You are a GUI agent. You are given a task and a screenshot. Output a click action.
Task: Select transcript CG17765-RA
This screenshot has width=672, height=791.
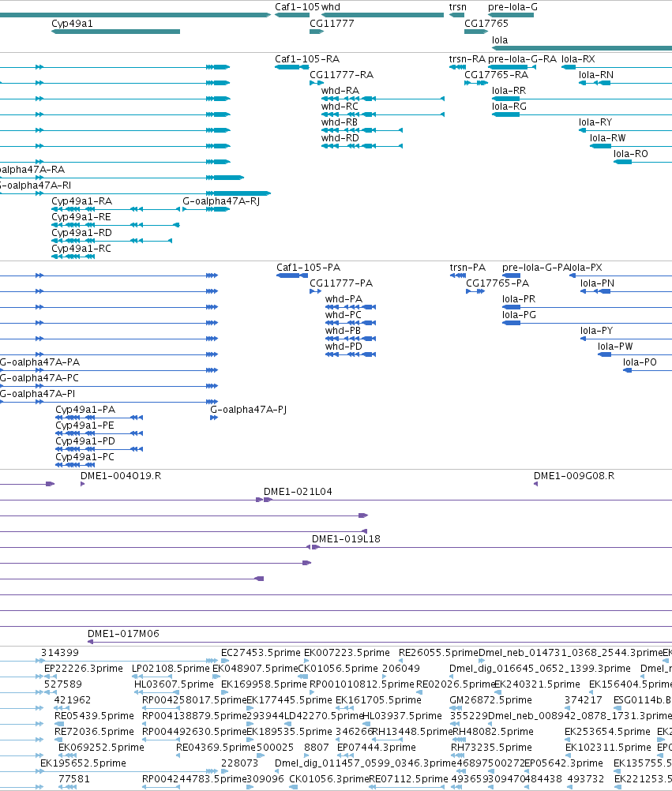pos(476,83)
